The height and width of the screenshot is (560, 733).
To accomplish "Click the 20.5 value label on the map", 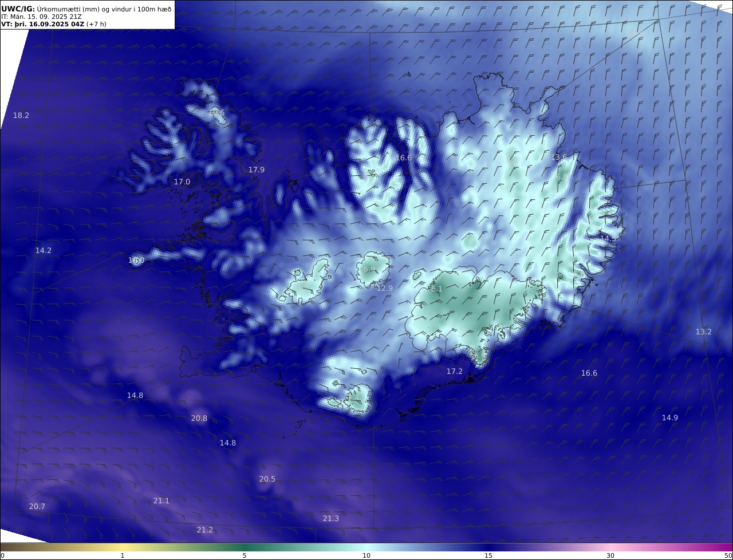I will click(267, 479).
